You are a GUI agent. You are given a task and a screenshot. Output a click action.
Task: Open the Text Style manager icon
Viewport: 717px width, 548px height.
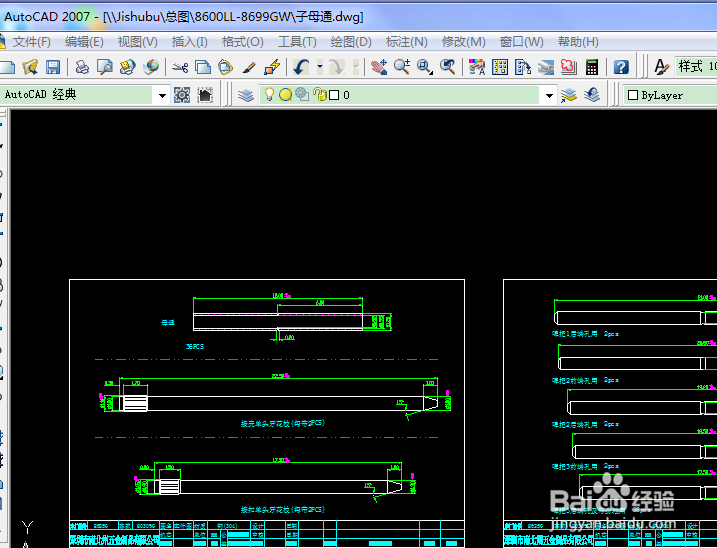[x=661, y=67]
